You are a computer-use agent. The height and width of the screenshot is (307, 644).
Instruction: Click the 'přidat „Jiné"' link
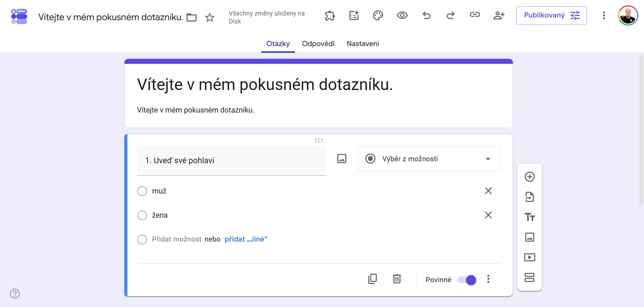pos(246,239)
